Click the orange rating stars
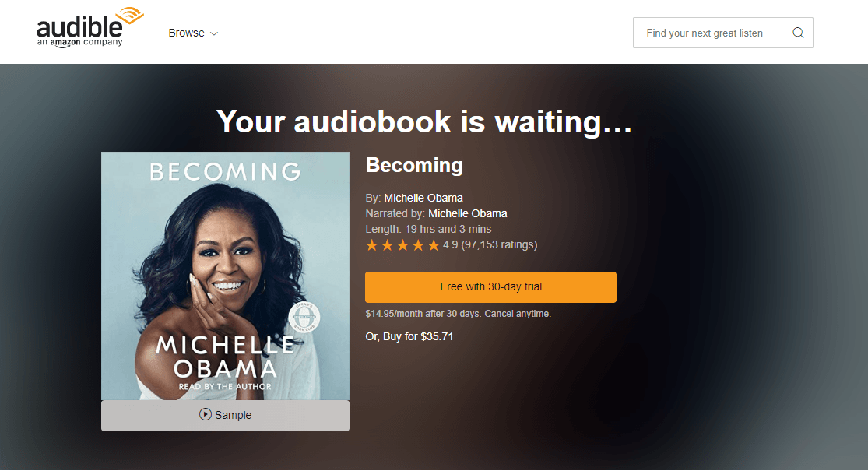868x471 pixels. 402,245
